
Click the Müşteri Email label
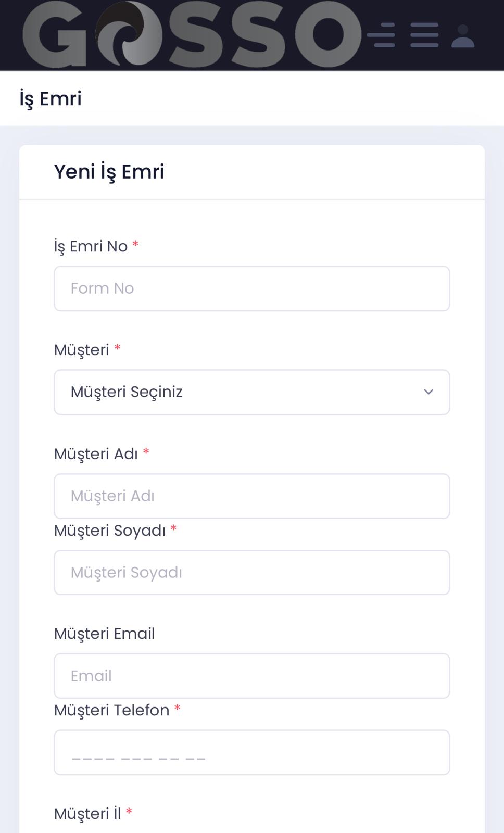[x=104, y=634]
